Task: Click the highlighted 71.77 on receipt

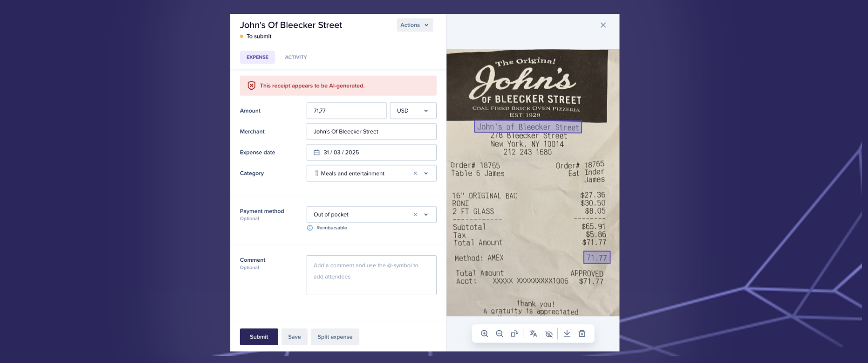Action: pos(597,257)
